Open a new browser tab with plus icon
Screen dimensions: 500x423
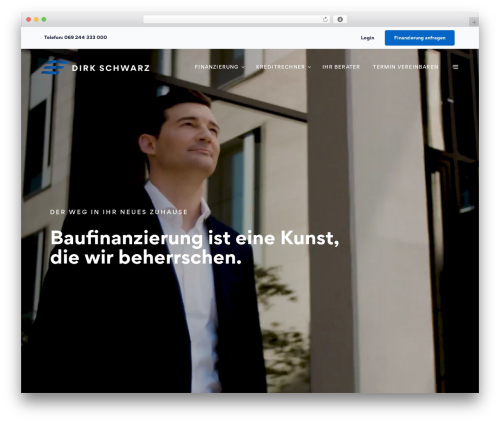point(474,22)
